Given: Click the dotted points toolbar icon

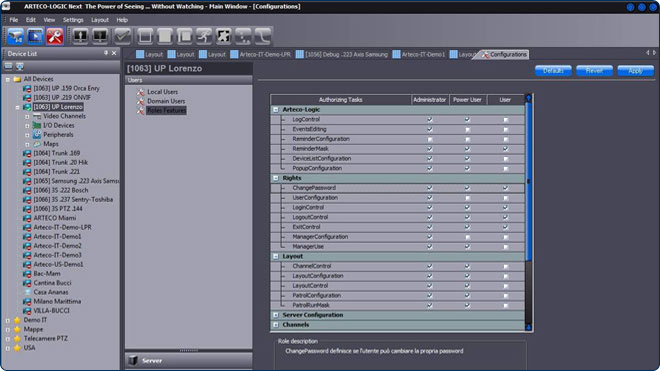Looking at the screenshot, I should (x=243, y=36).
